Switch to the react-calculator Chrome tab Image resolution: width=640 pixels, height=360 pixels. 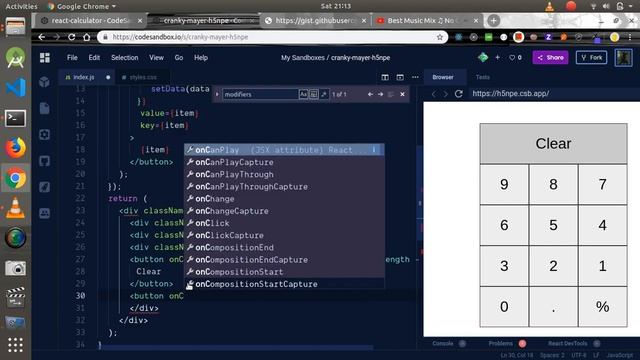(x=91, y=20)
